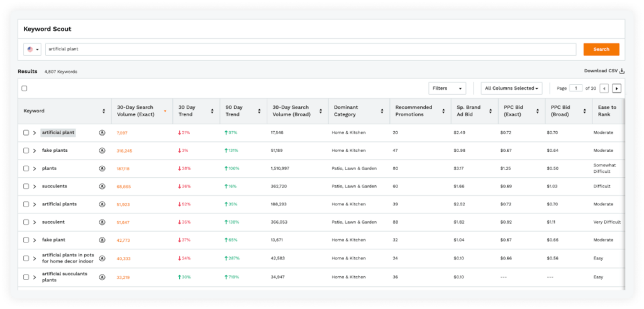Click the 187,118 search volume value
The image size is (644, 309).
(123, 169)
